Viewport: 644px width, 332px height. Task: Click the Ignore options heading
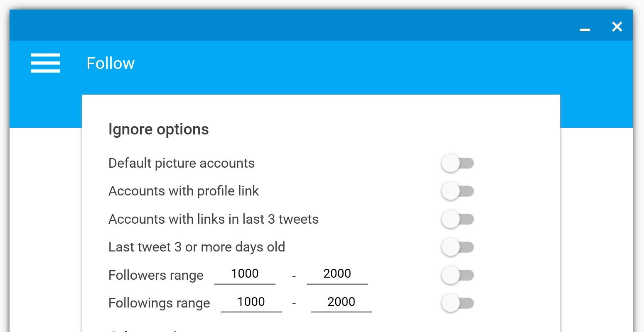[158, 129]
